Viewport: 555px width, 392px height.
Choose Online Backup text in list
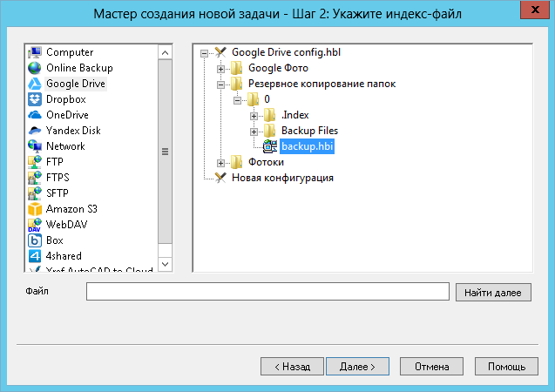(x=79, y=68)
